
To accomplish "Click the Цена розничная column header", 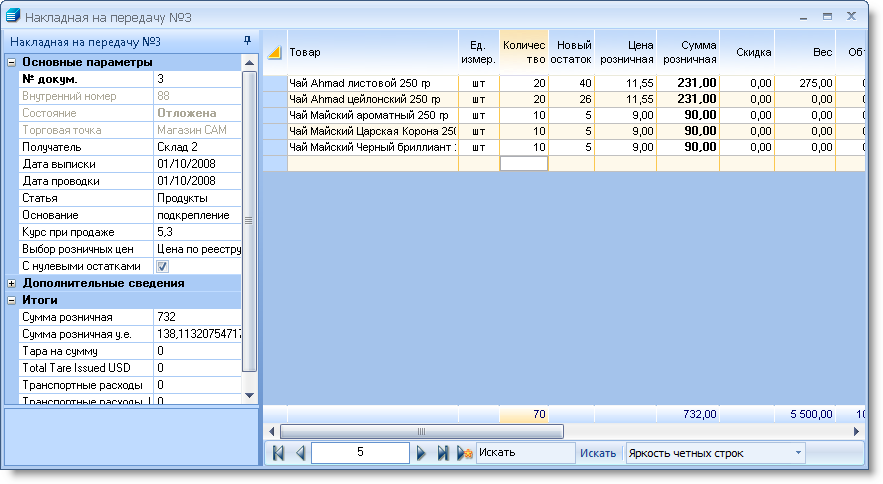I will click(626, 52).
